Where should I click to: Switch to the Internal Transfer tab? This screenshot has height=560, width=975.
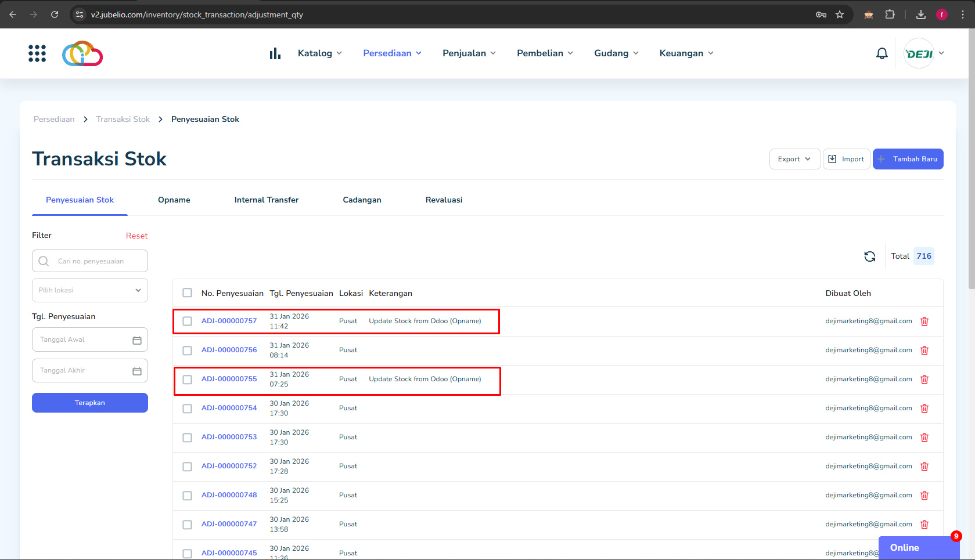tap(266, 200)
